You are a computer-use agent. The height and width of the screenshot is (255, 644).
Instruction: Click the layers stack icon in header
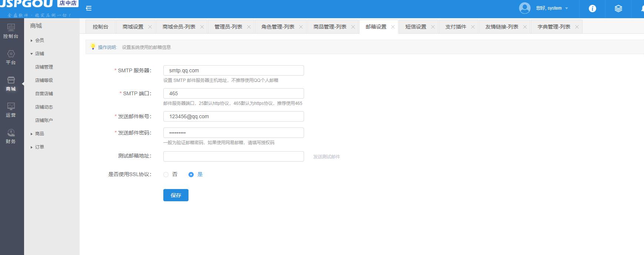coord(618,9)
